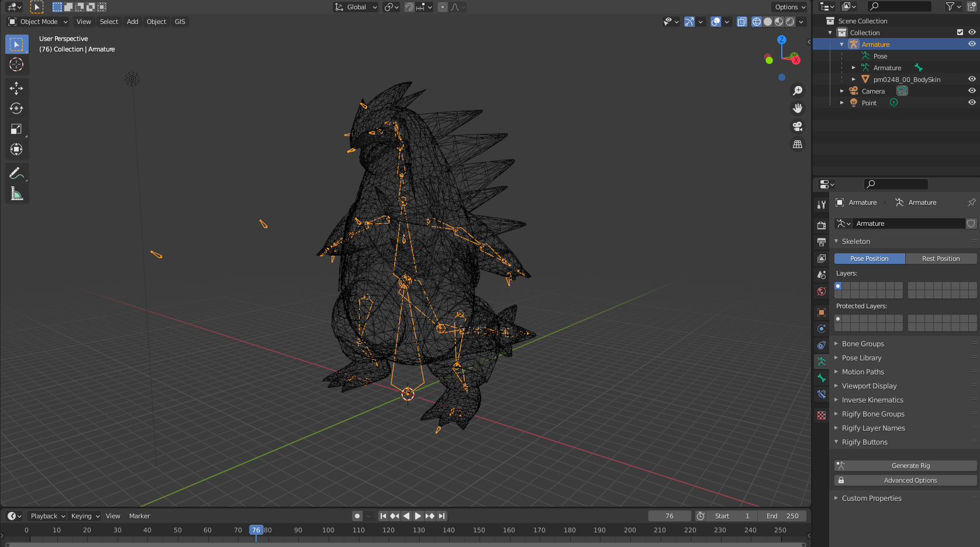Open the Scene properties tab
980x547 pixels.
click(822, 274)
